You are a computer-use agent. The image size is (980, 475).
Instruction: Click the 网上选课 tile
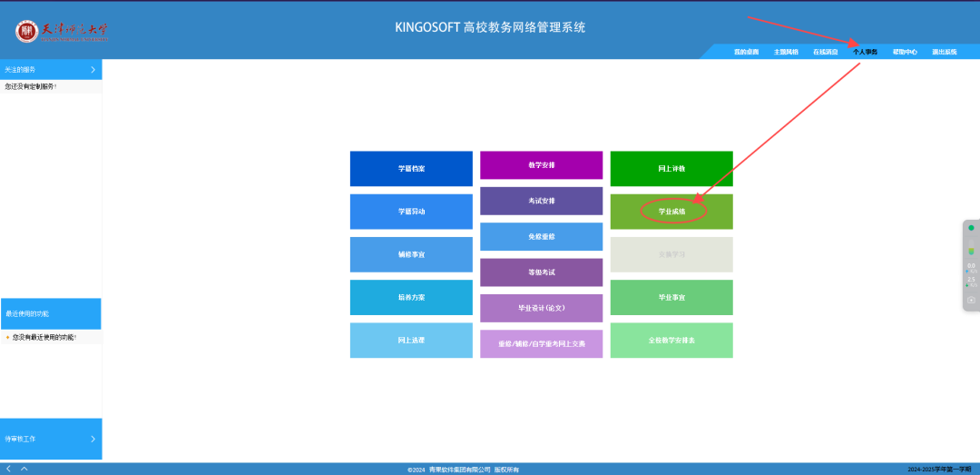[411, 341]
